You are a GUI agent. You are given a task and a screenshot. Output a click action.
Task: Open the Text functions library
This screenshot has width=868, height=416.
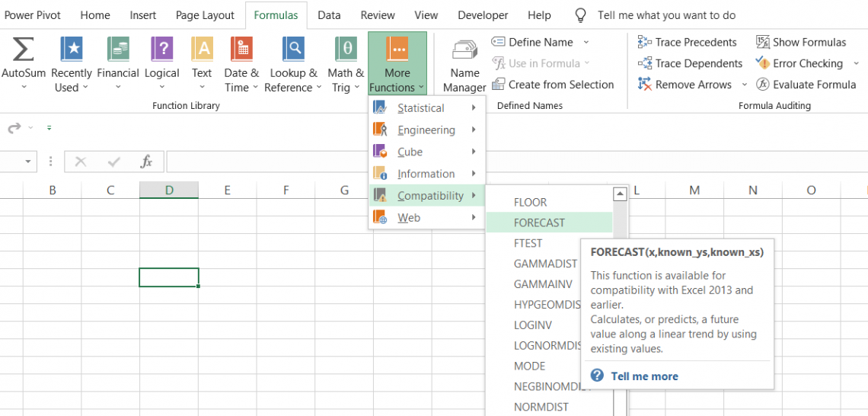[x=202, y=65]
